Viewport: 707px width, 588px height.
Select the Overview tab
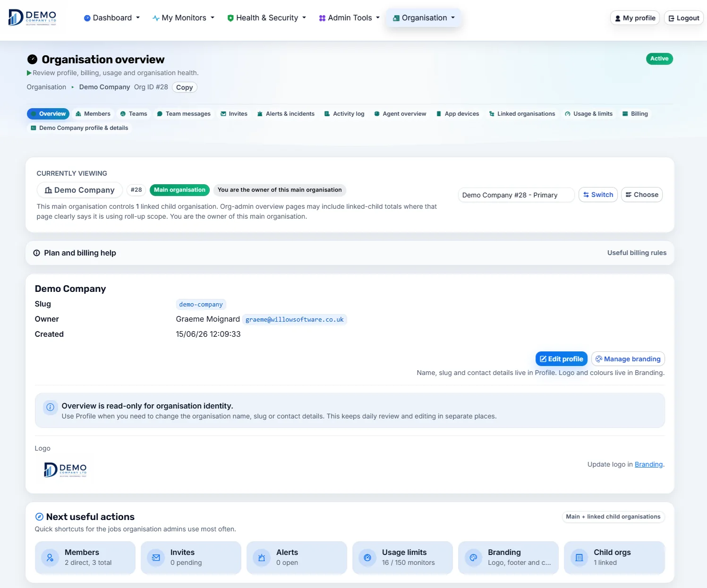point(48,114)
